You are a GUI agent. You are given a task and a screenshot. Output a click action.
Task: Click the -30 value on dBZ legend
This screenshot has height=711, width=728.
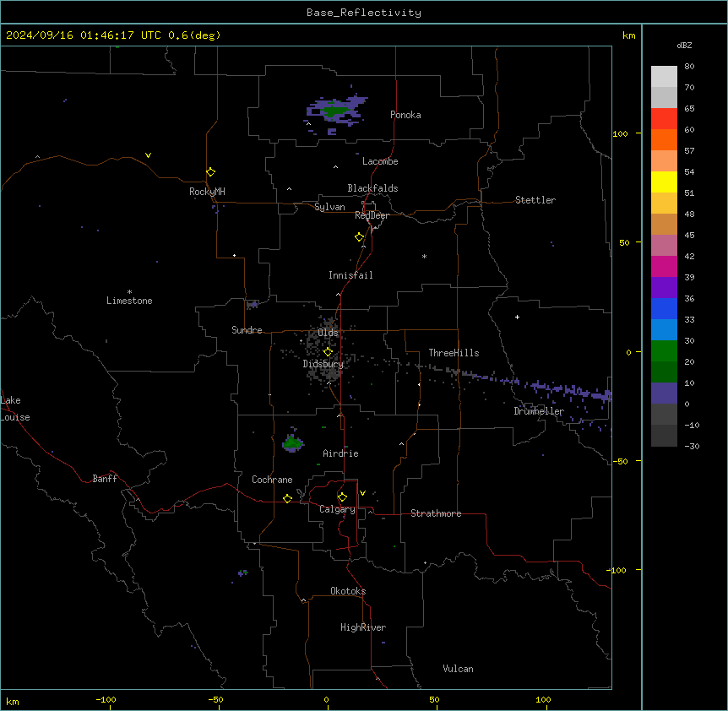(x=692, y=446)
